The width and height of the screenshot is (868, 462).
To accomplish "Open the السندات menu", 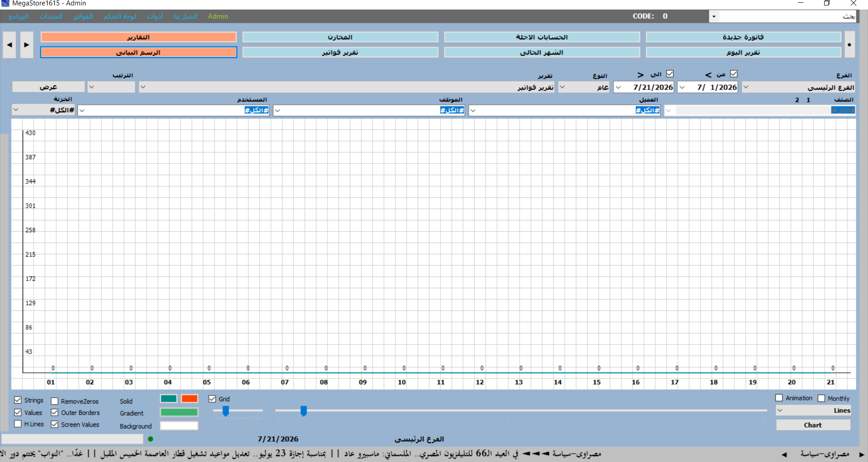I will 51,16.
